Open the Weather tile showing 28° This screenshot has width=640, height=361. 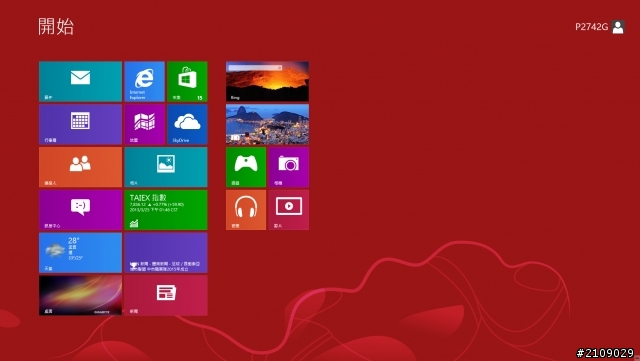80,253
